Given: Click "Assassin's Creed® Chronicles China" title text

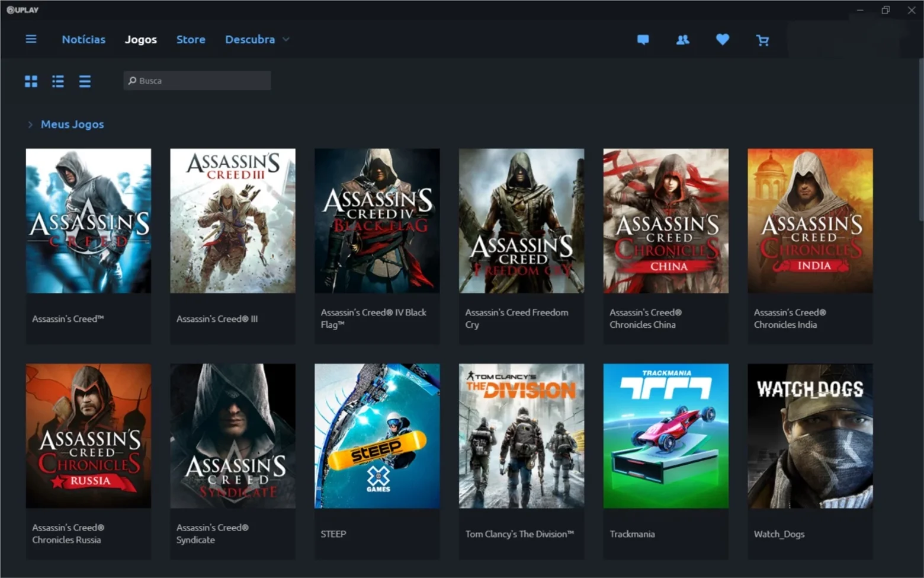Looking at the screenshot, I should tap(646, 318).
